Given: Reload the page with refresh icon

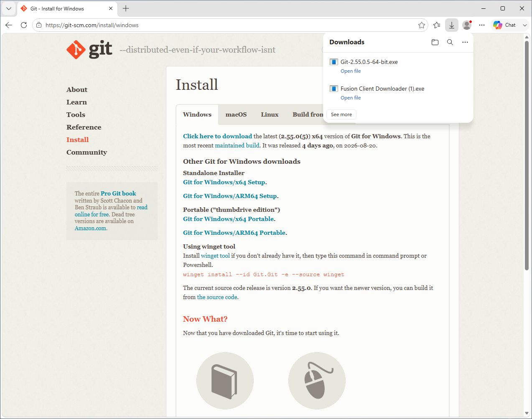Looking at the screenshot, I should (24, 25).
